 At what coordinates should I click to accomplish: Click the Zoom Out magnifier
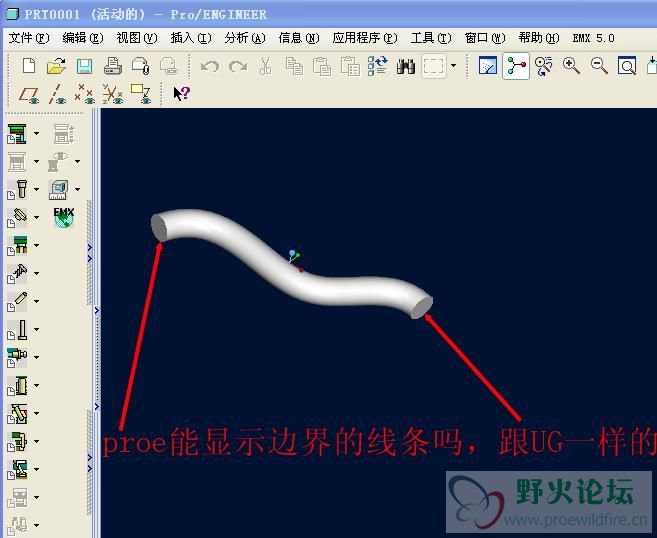(x=599, y=66)
